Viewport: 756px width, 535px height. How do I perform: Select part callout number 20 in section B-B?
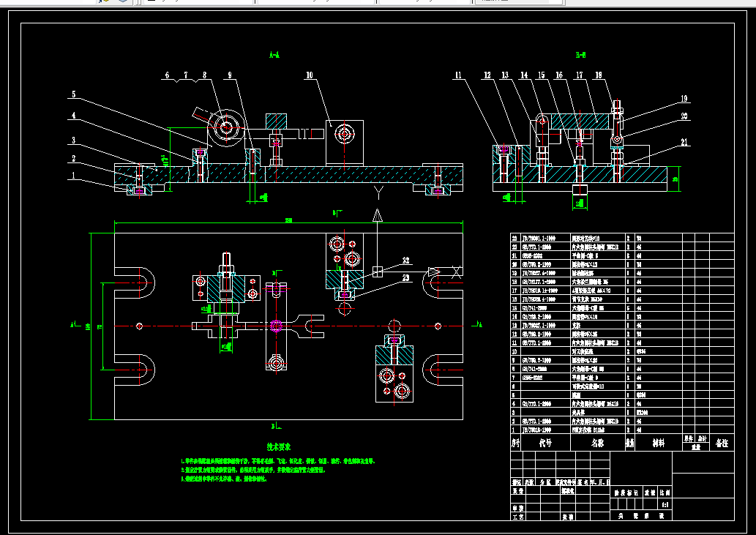click(x=684, y=116)
